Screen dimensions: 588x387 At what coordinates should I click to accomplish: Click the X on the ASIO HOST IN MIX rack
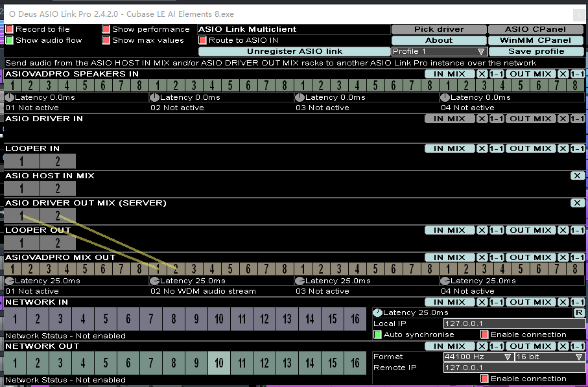(577, 175)
